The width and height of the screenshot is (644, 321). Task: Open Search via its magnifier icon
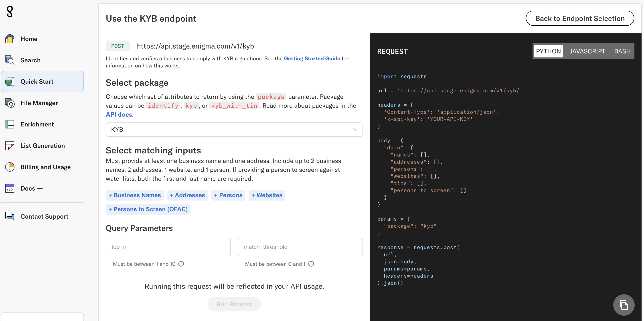(10, 60)
